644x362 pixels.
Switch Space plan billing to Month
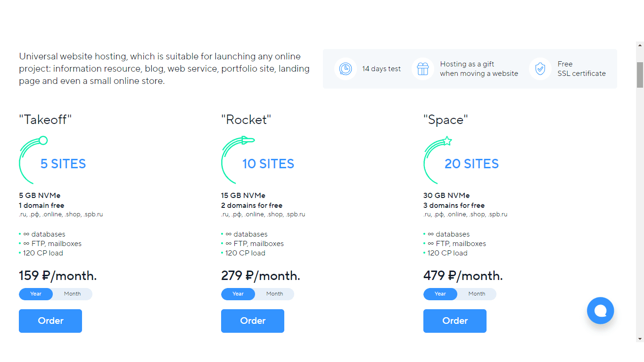coord(477,294)
